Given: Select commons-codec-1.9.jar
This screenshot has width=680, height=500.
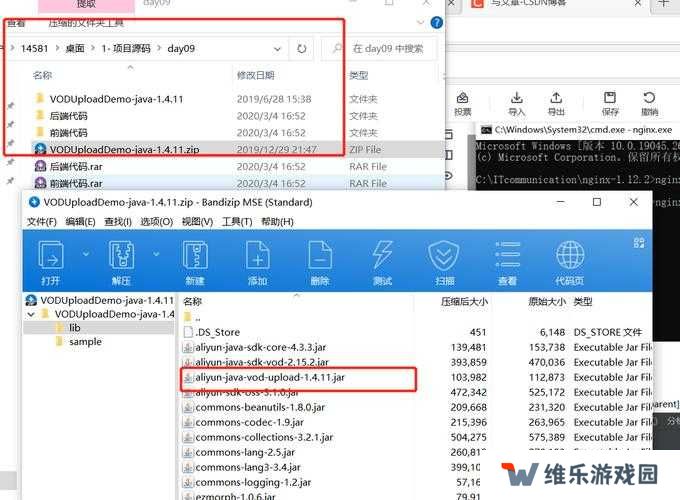Looking at the screenshot, I should [x=249, y=422].
